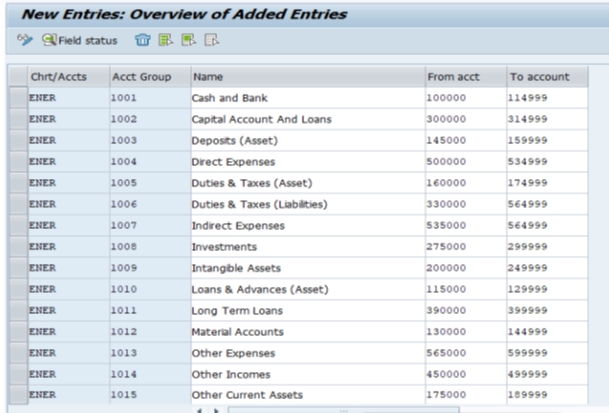Click the Acct Group column header
Screen dimensions: 609x413
[150, 77]
